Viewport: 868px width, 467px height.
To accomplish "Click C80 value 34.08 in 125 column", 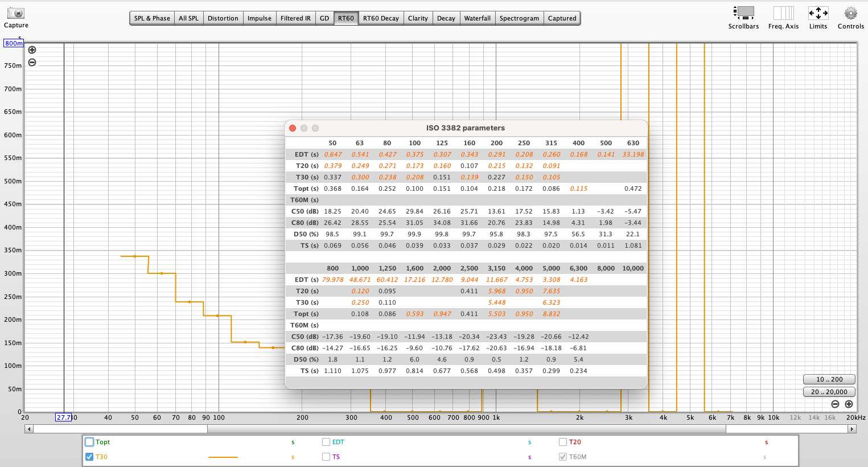I will (442, 223).
